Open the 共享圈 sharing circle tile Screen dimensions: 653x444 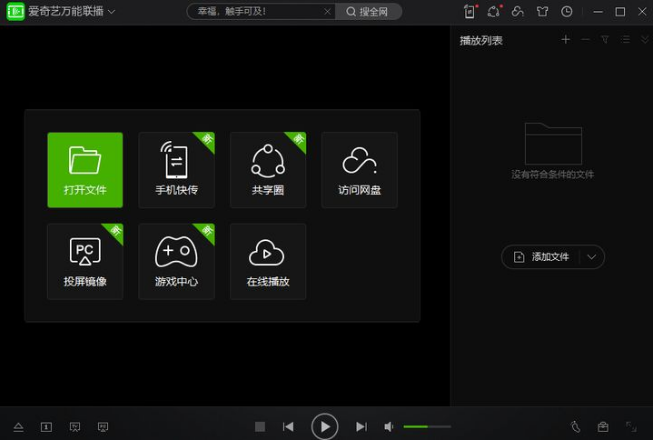pyautogui.click(x=268, y=169)
